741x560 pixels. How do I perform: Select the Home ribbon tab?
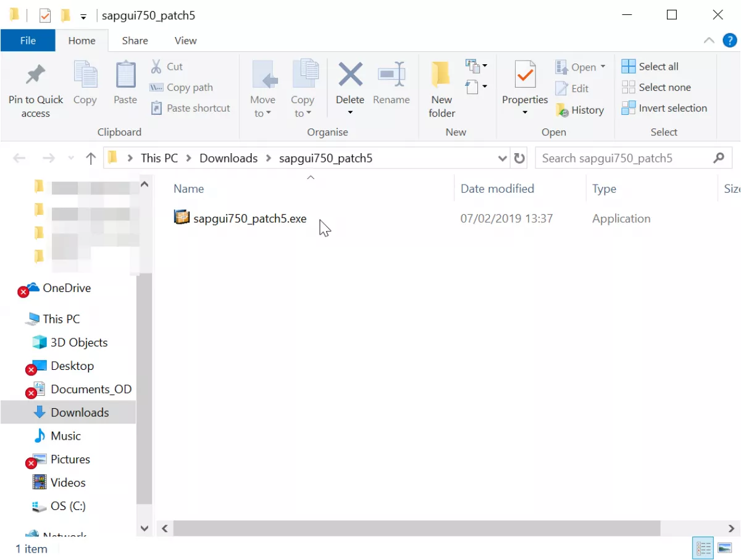[82, 41]
